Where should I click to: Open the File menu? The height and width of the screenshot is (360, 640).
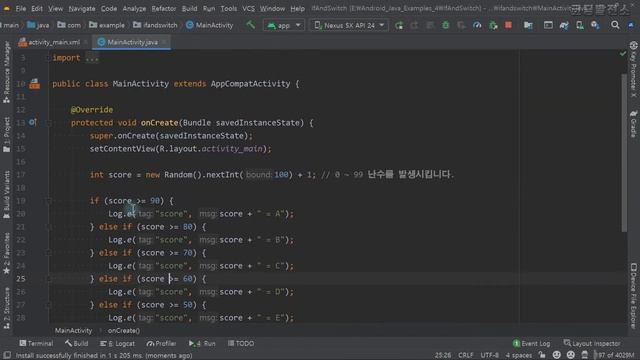[x=21, y=9]
